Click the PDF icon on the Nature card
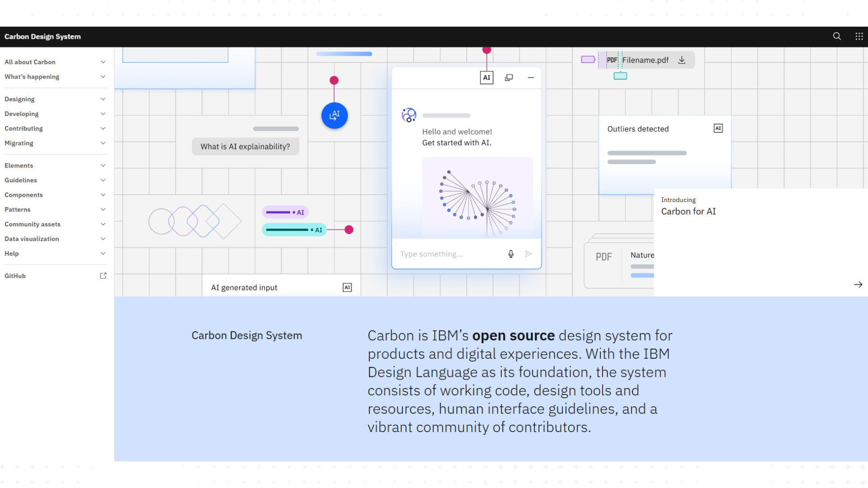 604,257
